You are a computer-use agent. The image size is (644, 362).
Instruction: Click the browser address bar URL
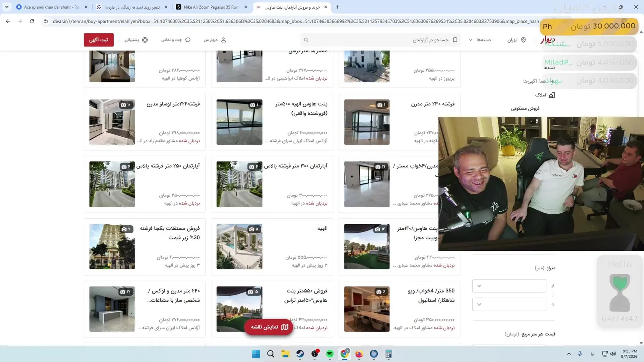[x=297, y=21]
